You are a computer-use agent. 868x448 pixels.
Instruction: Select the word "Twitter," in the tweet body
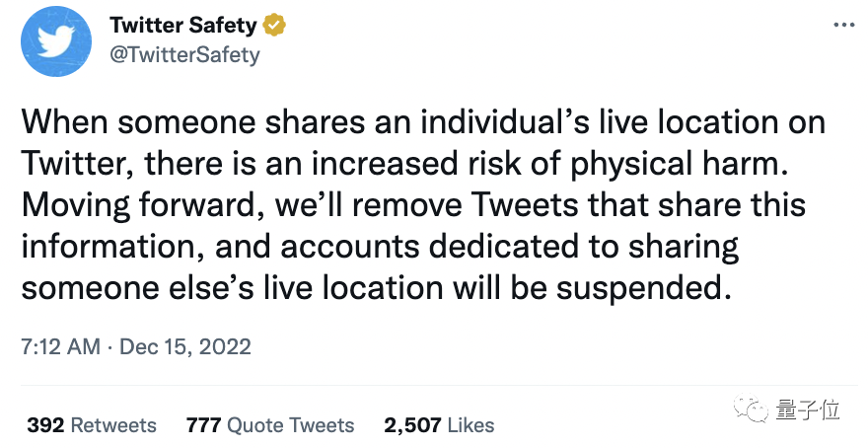(x=78, y=165)
